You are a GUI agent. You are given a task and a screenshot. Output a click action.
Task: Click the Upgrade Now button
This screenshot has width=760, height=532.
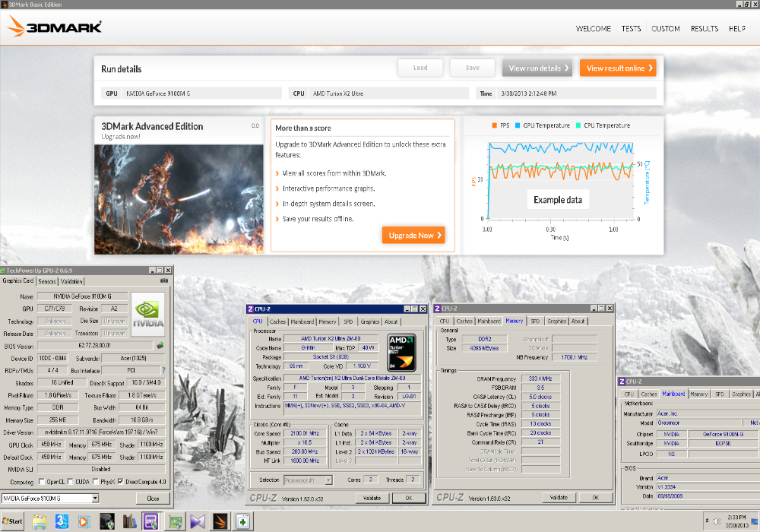[x=413, y=235]
